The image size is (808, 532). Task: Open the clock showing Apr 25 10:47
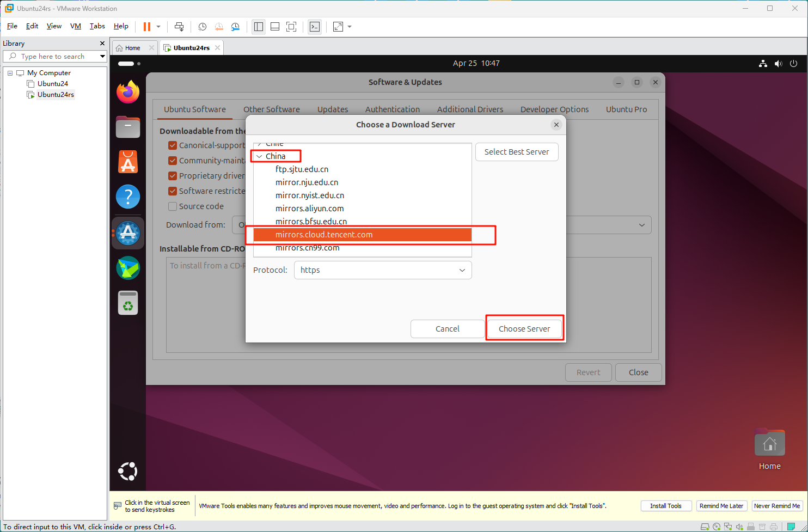click(x=476, y=63)
